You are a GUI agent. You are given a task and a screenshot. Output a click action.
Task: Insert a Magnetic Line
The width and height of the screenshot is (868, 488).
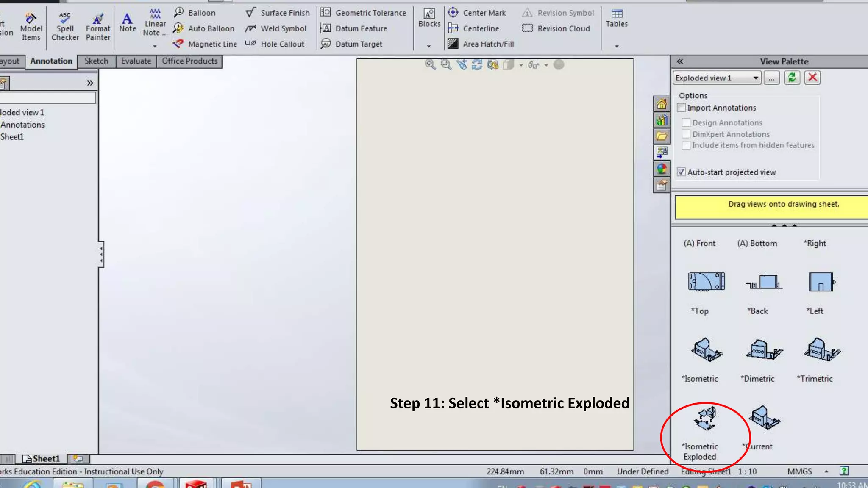point(205,44)
